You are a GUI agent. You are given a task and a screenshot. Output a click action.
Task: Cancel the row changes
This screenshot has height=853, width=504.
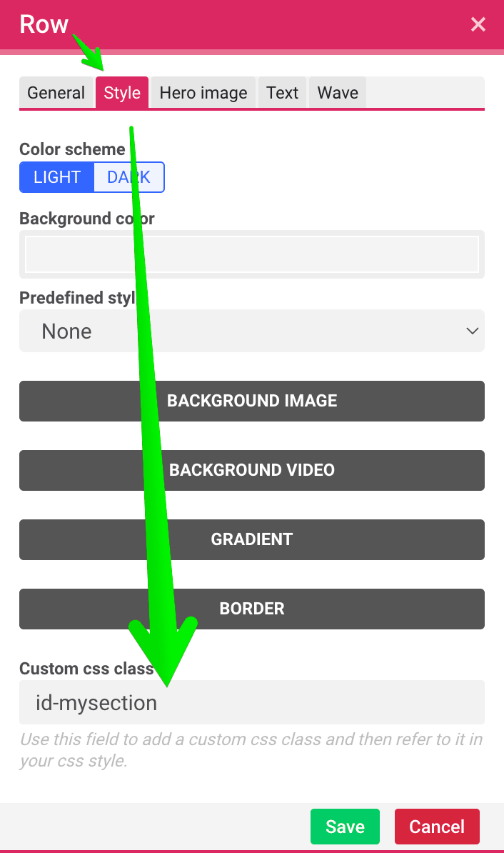(437, 827)
